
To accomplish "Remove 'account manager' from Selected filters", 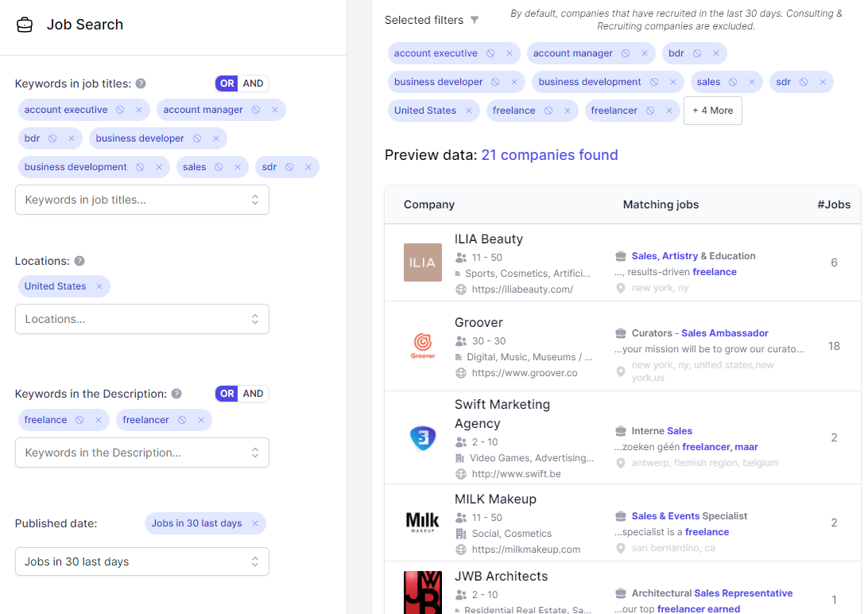I will [645, 53].
